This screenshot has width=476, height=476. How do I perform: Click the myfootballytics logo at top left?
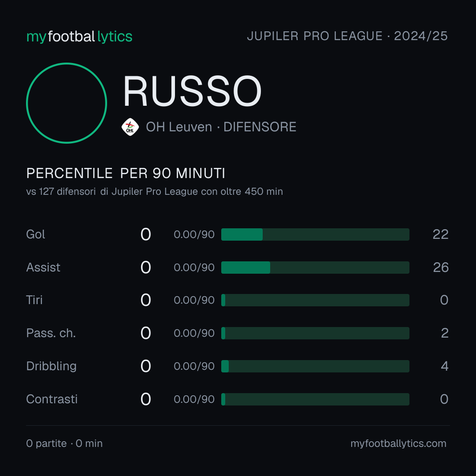tap(79, 37)
